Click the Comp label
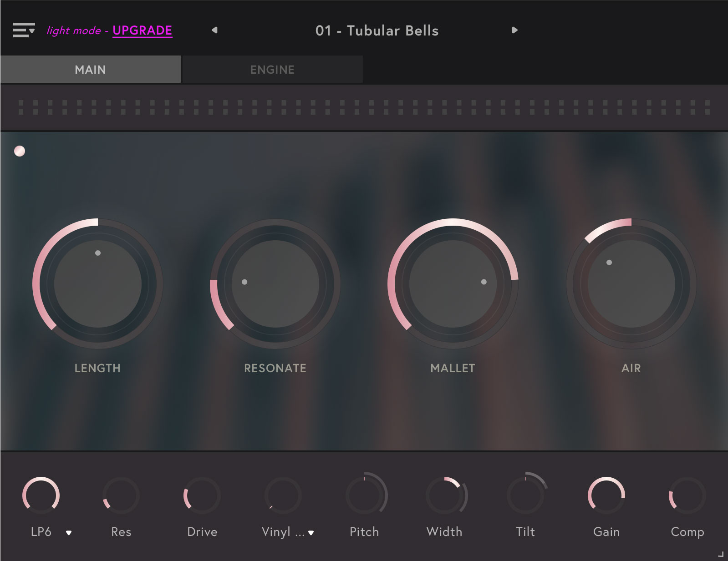 pos(687,532)
